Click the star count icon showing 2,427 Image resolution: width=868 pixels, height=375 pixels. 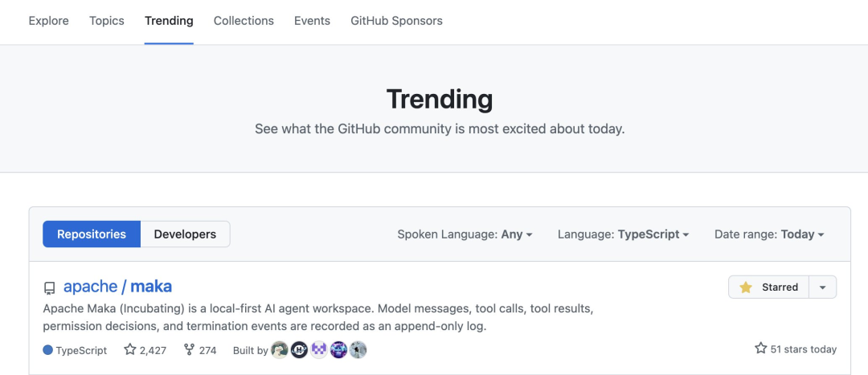point(130,349)
